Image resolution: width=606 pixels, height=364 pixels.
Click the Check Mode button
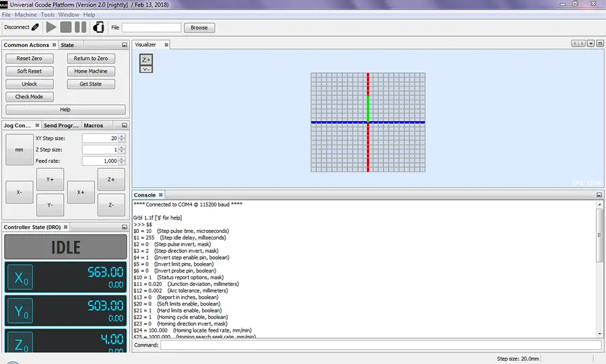click(30, 96)
